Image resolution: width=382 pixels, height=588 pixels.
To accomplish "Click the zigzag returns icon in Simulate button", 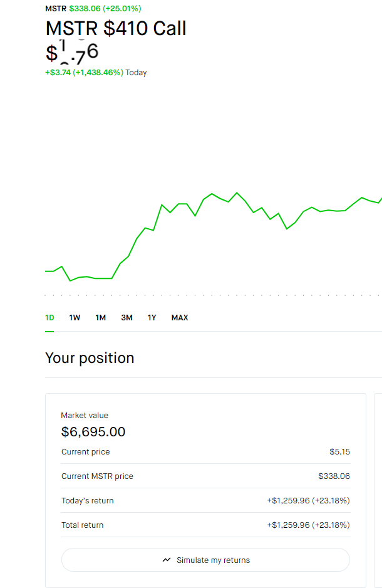I will click(167, 559).
